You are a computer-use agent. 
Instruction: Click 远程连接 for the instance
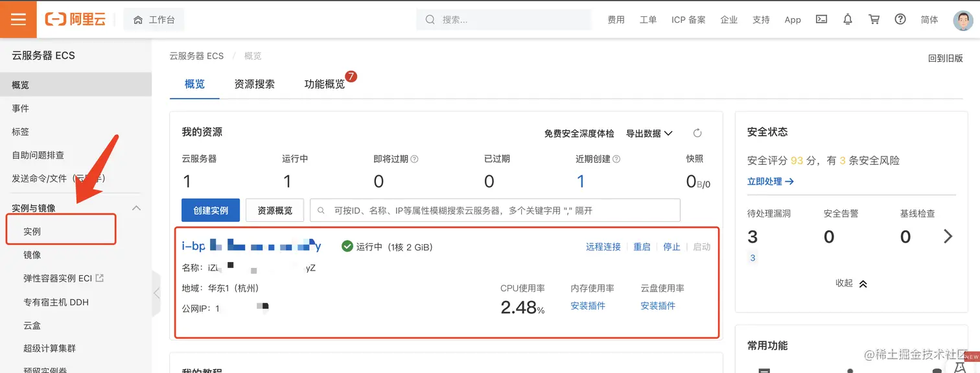(603, 247)
